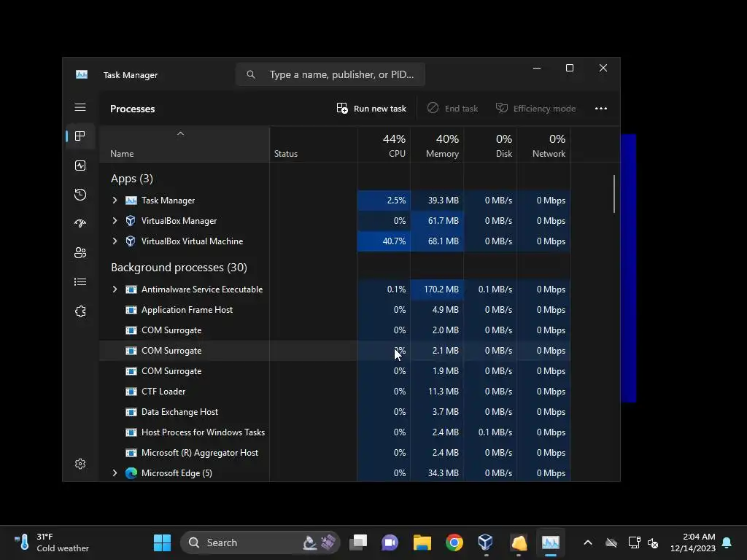Click the Background processes (30) group header
The image size is (747, 560).
pyautogui.click(x=179, y=268)
